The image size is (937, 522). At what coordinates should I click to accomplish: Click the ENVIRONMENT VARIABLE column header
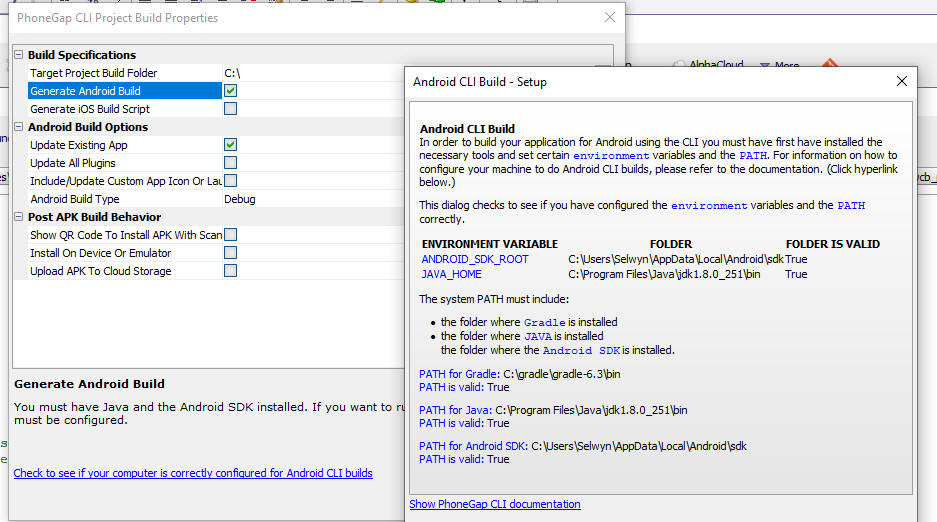[489, 244]
